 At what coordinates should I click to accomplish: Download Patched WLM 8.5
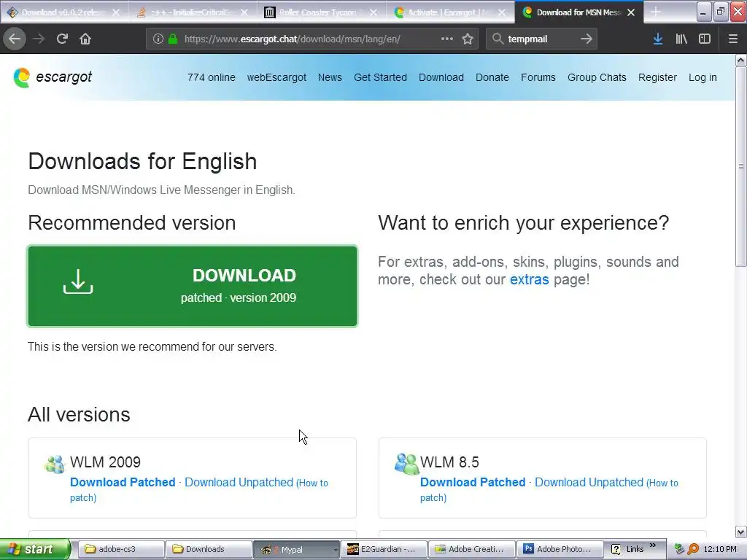[x=473, y=482]
